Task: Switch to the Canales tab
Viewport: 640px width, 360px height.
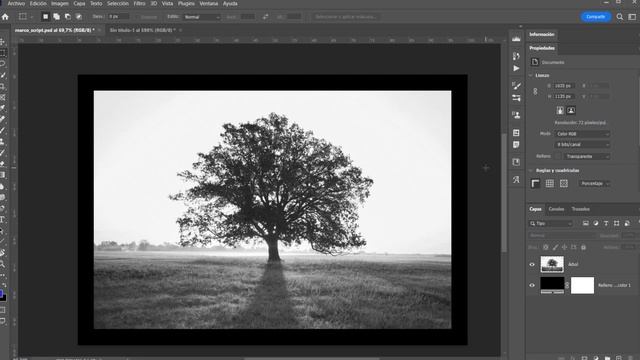Action: click(556, 209)
